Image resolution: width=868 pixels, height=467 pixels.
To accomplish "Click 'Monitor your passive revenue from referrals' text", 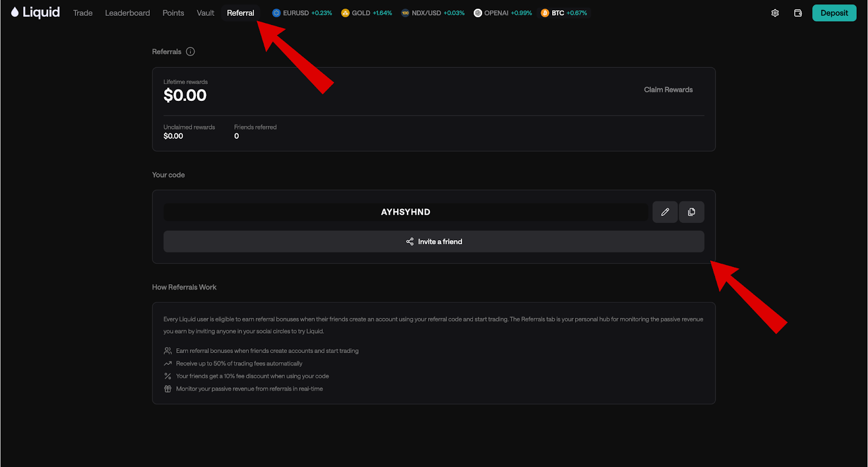I will [x=250, y=389].
